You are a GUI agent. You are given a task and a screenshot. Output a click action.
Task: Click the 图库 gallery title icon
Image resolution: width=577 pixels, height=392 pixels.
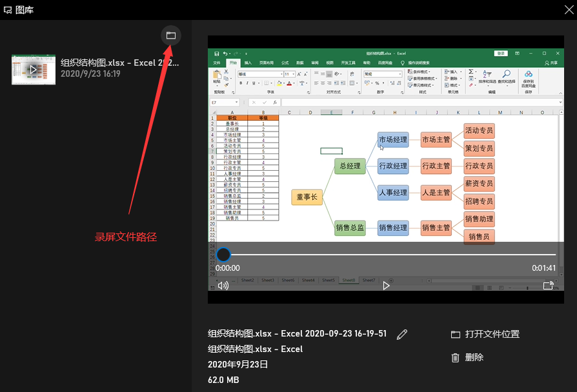[x=8, y=10]
